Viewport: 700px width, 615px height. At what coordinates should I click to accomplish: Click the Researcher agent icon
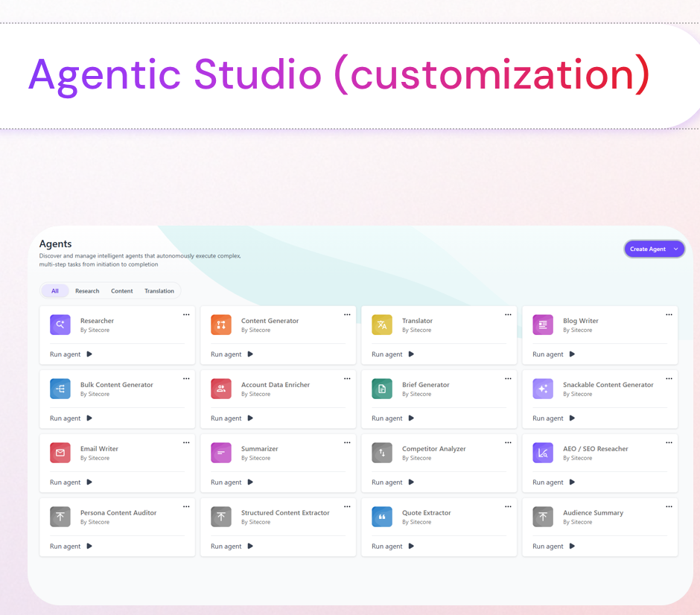(60, 325)
